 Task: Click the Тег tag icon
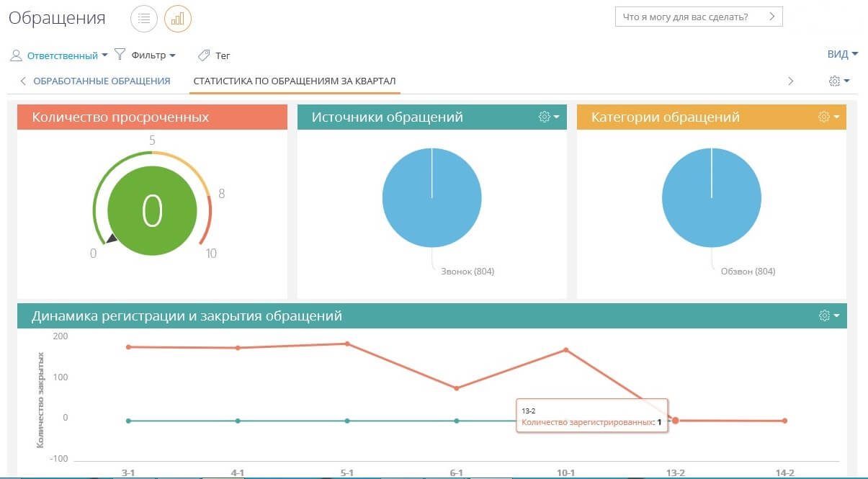coord(204,55)
